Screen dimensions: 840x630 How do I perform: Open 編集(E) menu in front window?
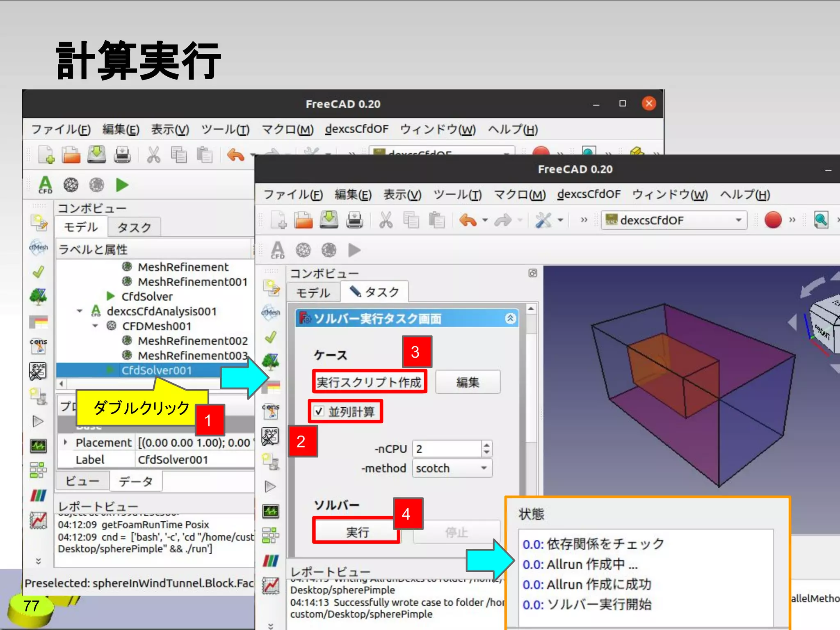coord(353,194)
